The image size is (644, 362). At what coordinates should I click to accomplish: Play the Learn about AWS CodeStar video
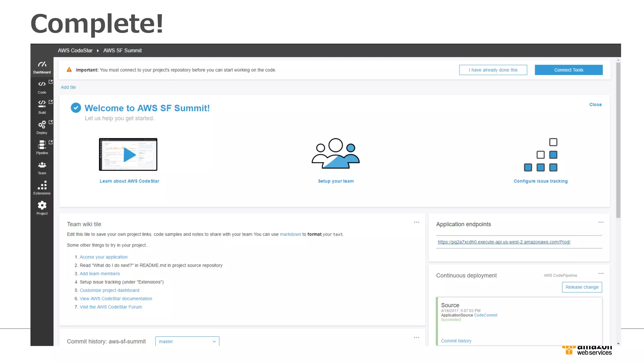(128, 155)
